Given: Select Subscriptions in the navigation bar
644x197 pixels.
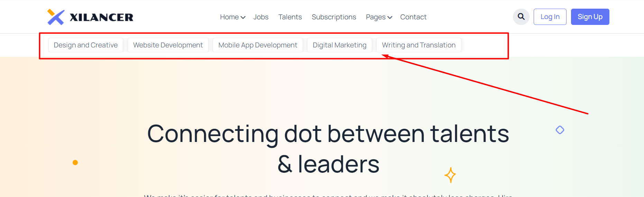Looking at the screenshot, I should point(334,17).
